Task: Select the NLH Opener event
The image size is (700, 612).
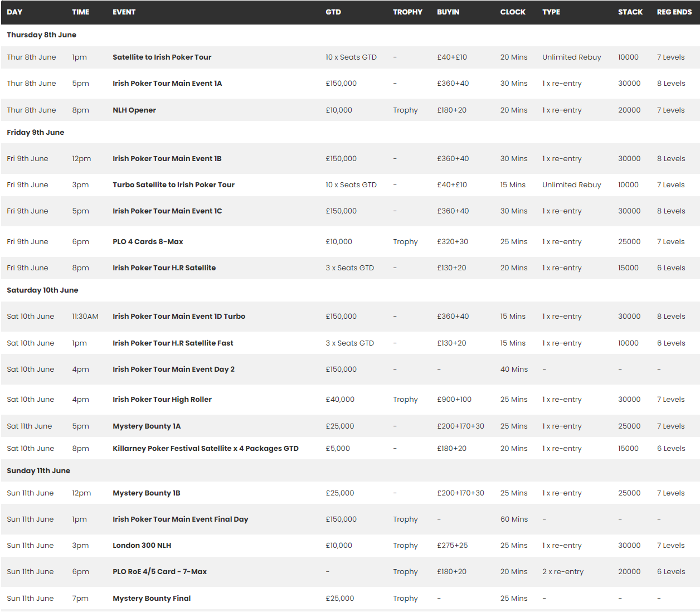Action: coord(134,110)
